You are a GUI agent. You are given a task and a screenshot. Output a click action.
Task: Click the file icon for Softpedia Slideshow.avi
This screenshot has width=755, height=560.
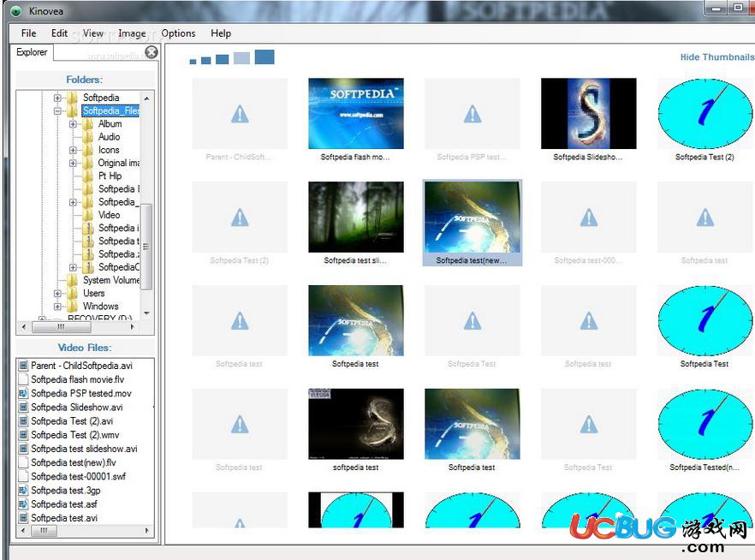pos(23,408)
